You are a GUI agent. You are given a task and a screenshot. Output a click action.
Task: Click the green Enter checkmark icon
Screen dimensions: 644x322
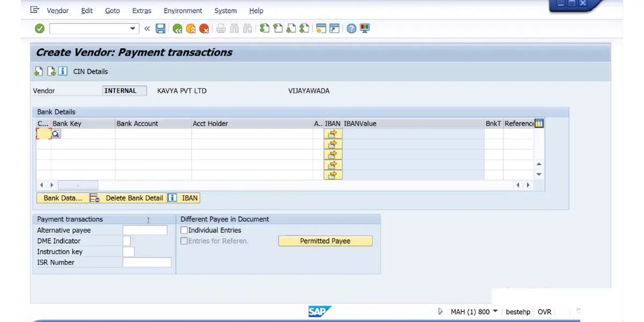click(40, 28)
